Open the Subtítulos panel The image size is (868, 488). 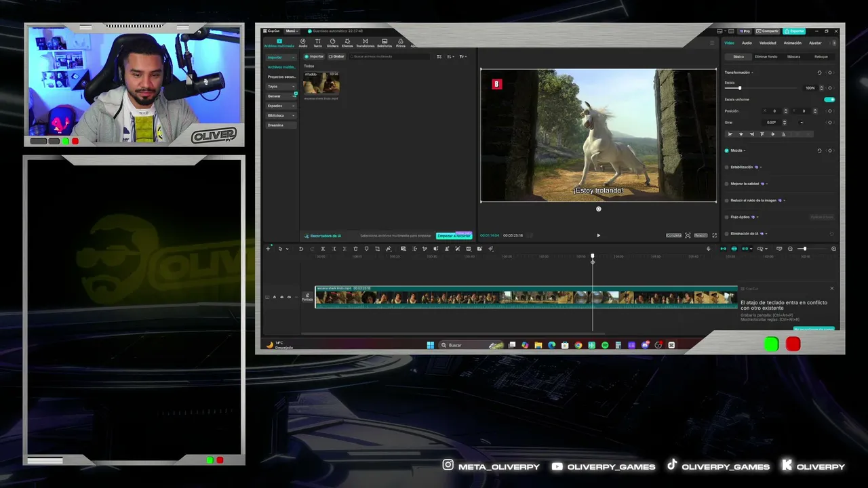384,43
